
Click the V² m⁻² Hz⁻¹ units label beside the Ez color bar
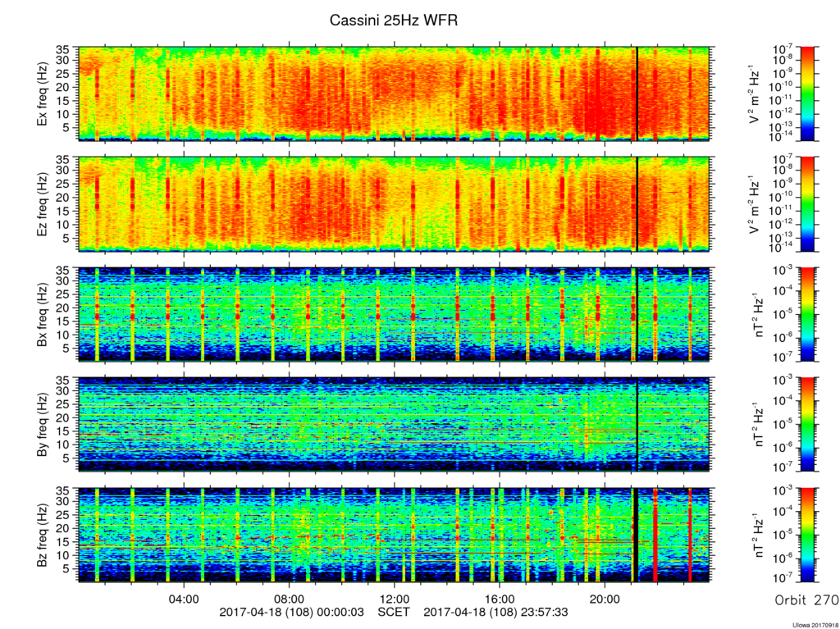click(x=755, y=205)
